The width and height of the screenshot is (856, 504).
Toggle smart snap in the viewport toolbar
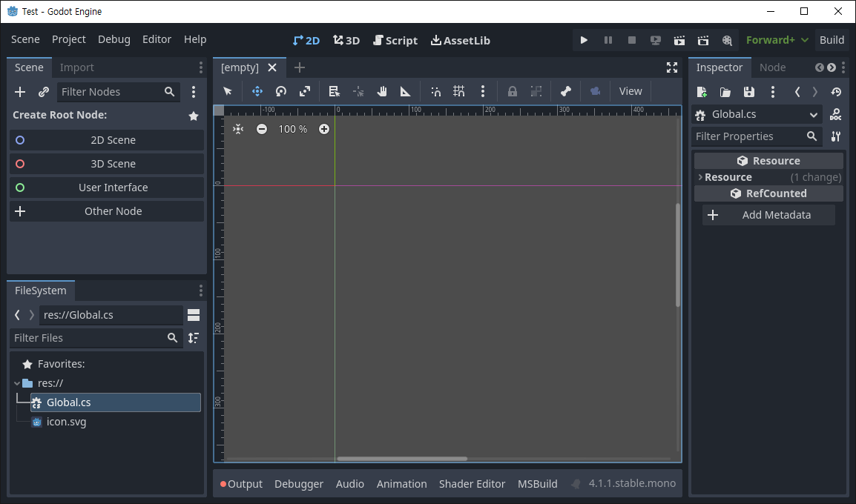click(435, 91)
